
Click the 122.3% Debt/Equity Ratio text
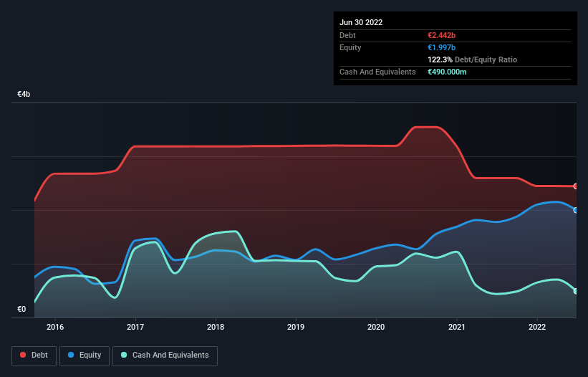pos(472,59)
